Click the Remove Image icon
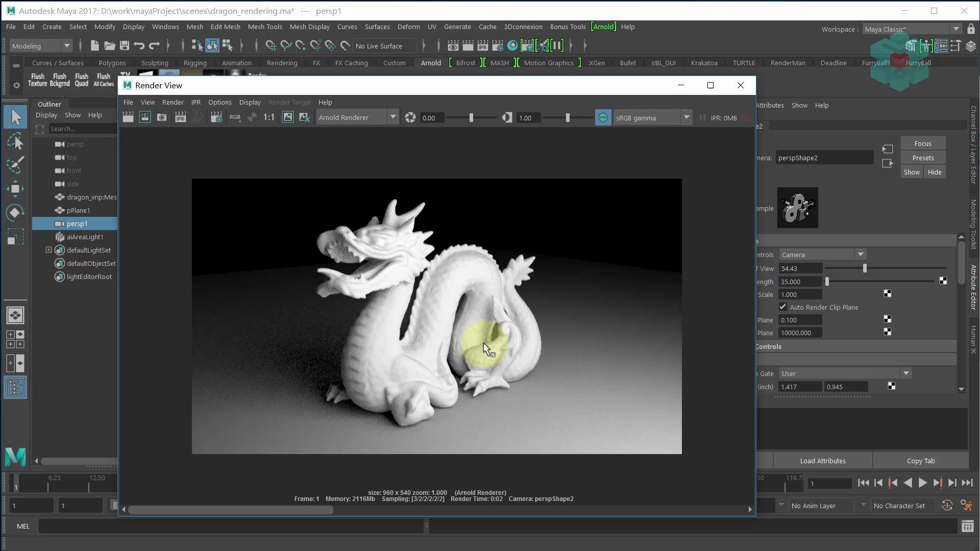 pyautogui.click(x=305, y=117)
